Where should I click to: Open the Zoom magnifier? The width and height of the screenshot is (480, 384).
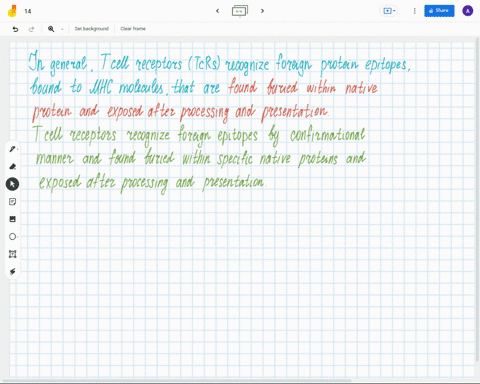(x=51, y=29)
